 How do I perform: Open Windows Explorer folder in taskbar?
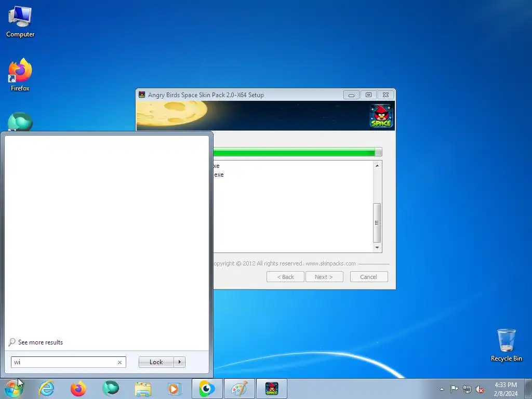(x=143, y=389)
